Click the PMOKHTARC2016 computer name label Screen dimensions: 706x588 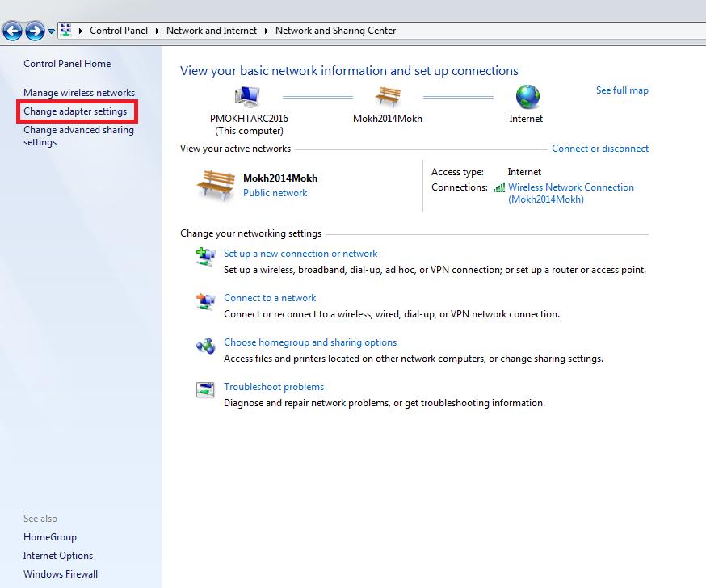coord(249,119)
